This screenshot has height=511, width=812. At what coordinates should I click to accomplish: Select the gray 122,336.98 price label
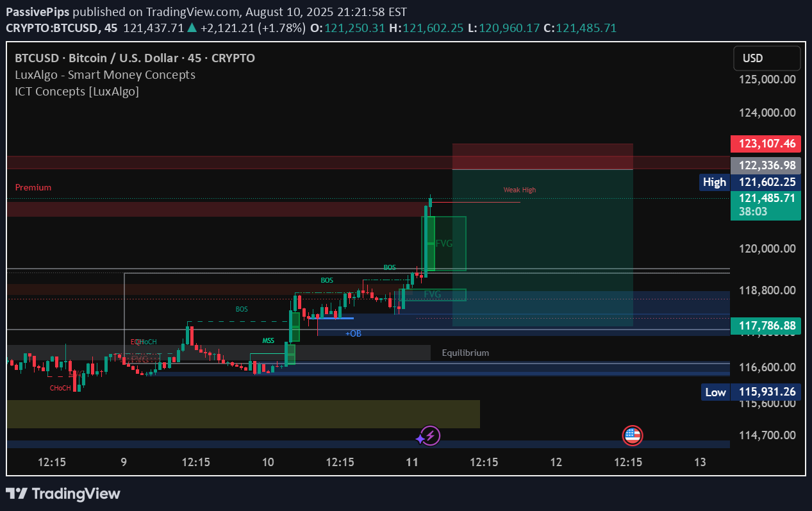click(x=765, y=165)
